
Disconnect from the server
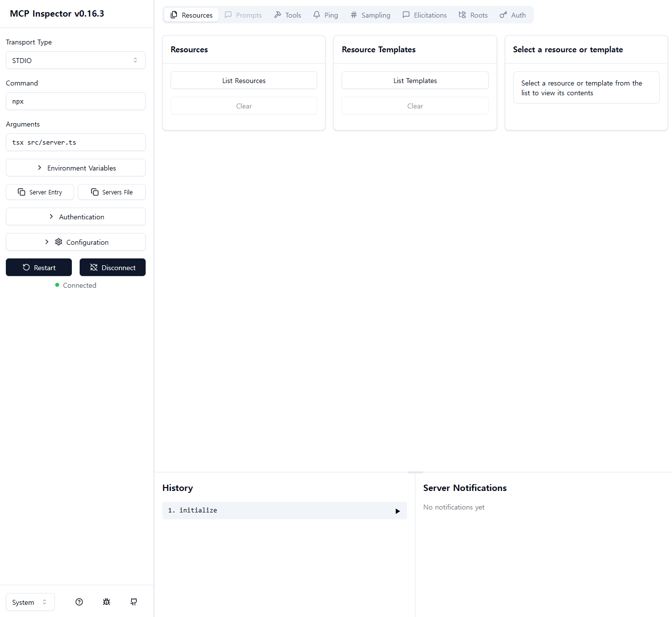click(112, 267)
